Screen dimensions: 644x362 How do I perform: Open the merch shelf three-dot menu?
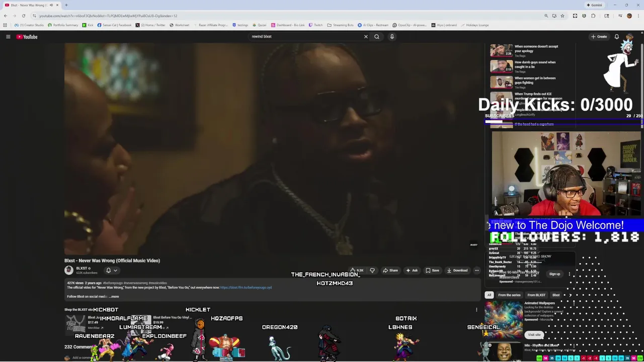click(476, 310)
